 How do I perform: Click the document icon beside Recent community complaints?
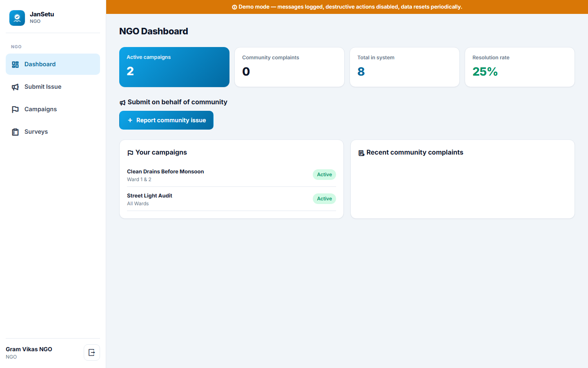(361, 153)
